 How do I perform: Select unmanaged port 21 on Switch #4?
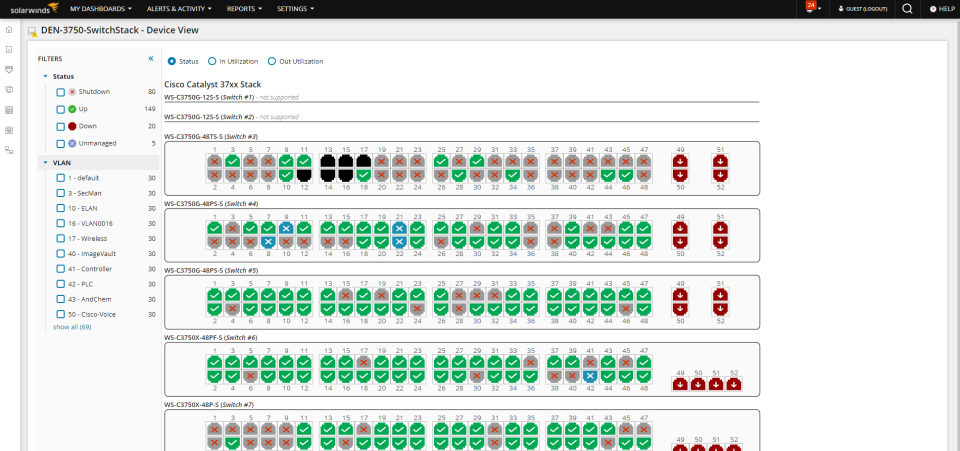pyautogui.click(x=400, y=228)
